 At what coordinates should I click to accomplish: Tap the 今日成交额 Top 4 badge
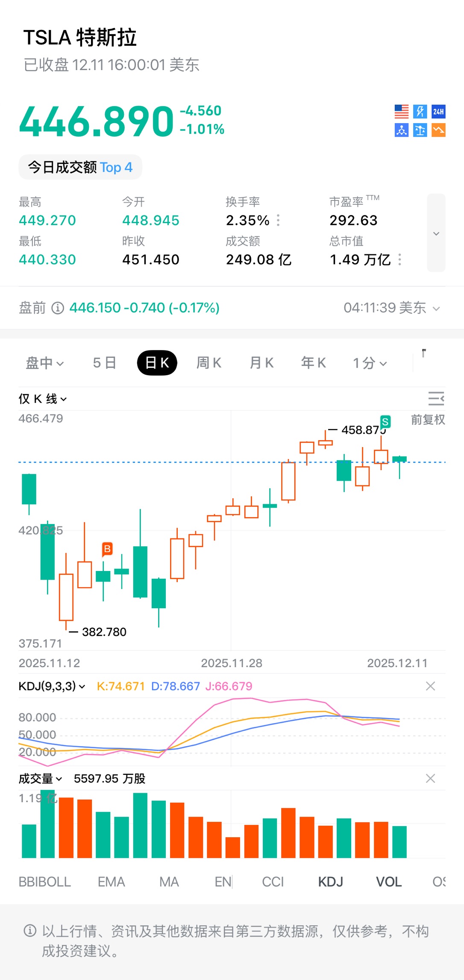[80, 167]
